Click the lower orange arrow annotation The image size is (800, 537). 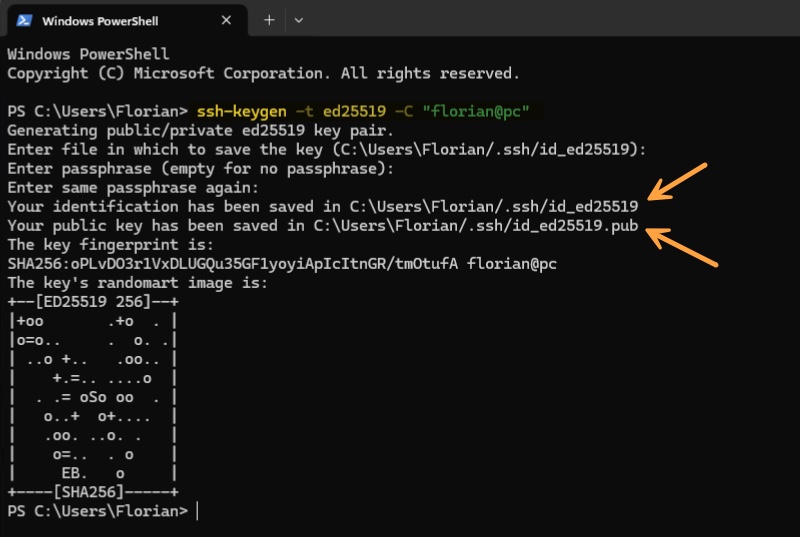pos(682,247)
